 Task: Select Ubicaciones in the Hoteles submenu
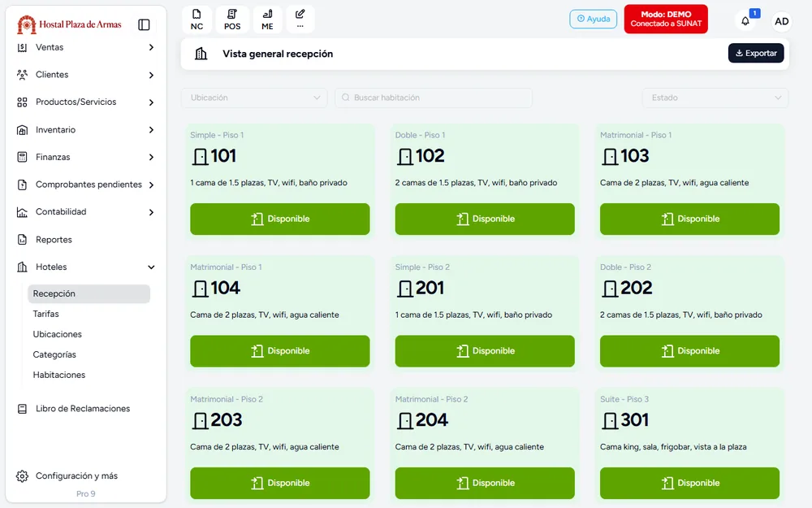pos(58,334)
